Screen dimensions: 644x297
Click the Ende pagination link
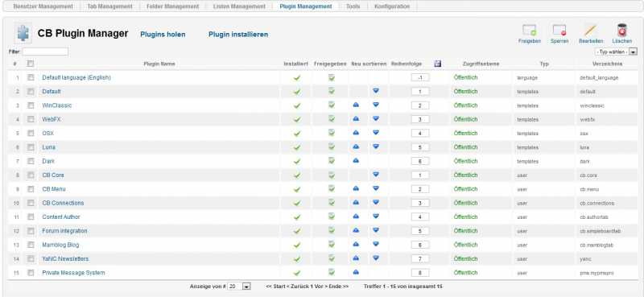click(x=339, y=287)
